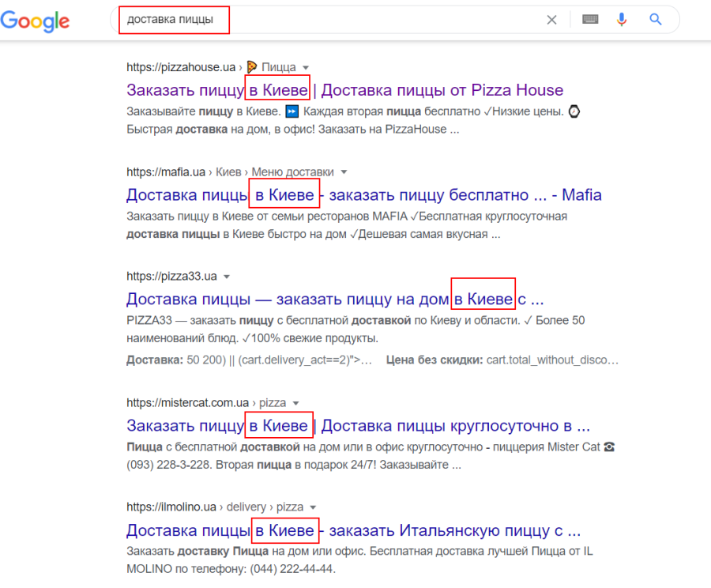This screenshot has width=711, height=588.
Task: Click the telephone emoji in Mister Cat snippet
Action: coord(609,447)
